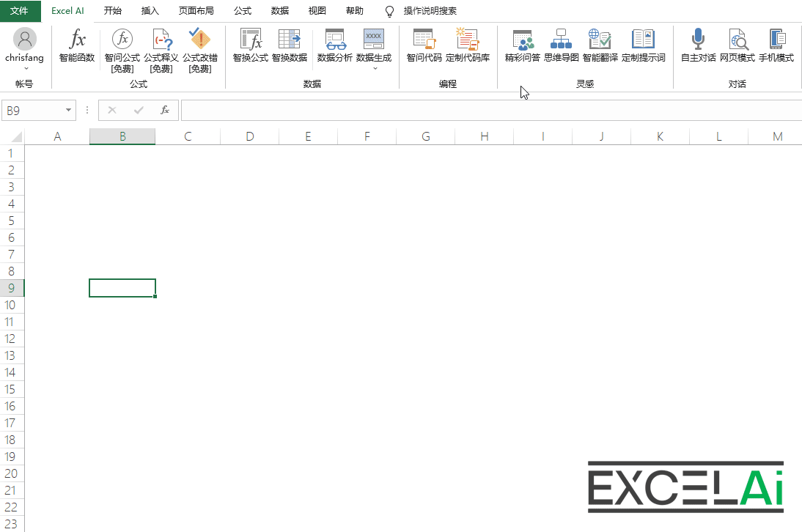Open the 文件 File tab
The width and height of the screenshot is (802, 532).
click(20, 11)
